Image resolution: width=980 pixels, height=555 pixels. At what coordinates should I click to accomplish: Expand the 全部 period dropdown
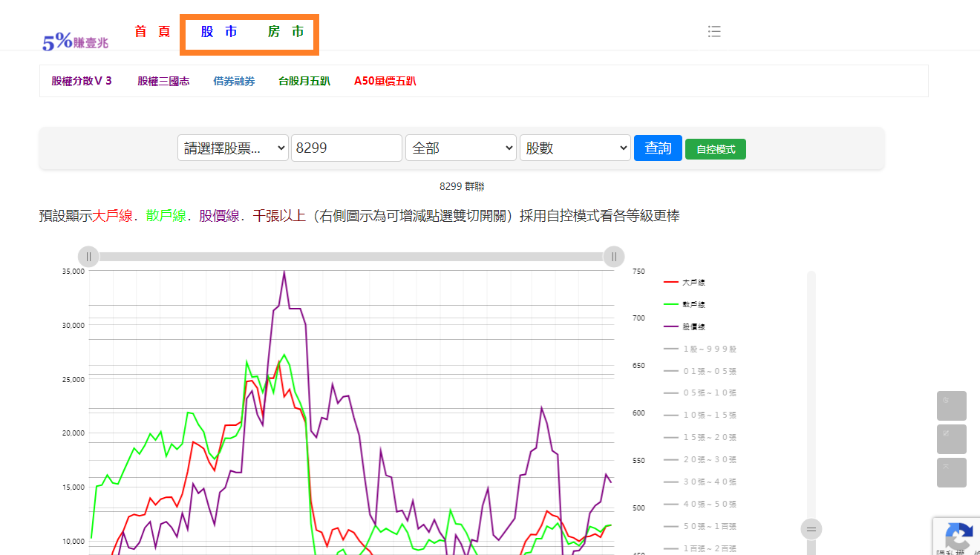[x=461, y=148]
